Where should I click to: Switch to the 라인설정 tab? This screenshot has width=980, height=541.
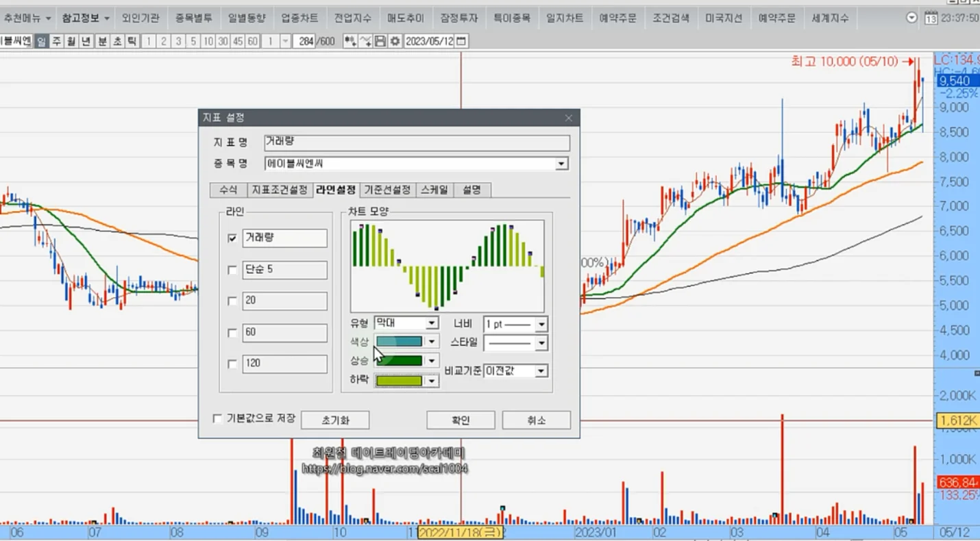pyautogui.click(x=336, y=190)
